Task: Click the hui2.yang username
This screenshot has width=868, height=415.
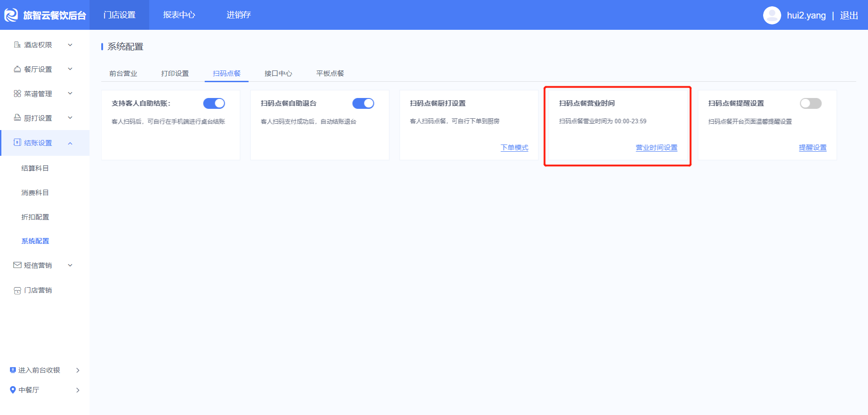Action: pos(806,15)
